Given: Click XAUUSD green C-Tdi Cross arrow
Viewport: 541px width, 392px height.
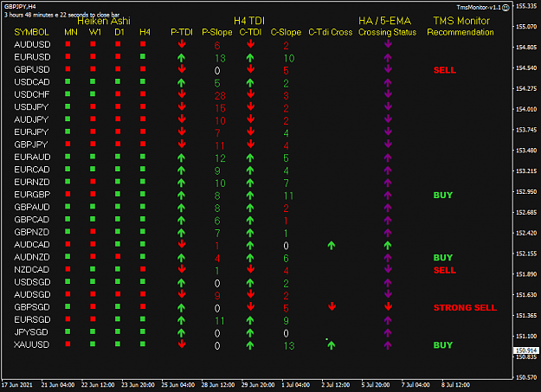Looking at the screenshot, I should tap(332, 344).
